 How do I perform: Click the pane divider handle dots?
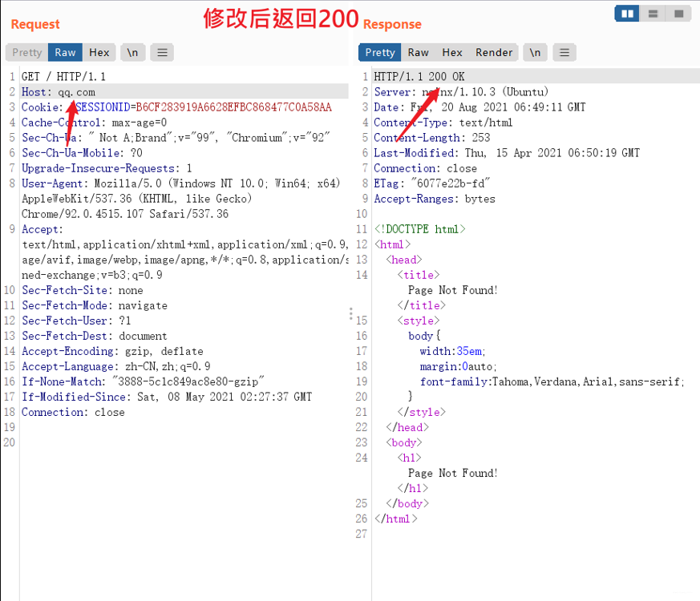tap(351, 313)
